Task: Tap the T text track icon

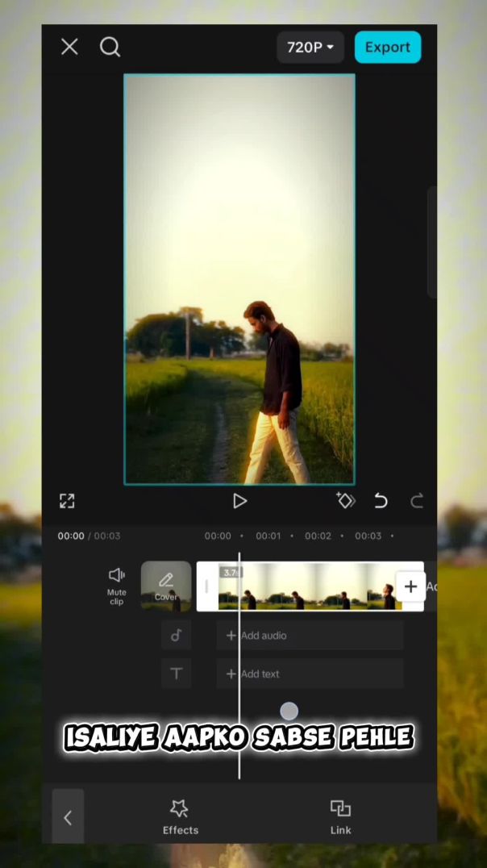Action: click(177, 674)
